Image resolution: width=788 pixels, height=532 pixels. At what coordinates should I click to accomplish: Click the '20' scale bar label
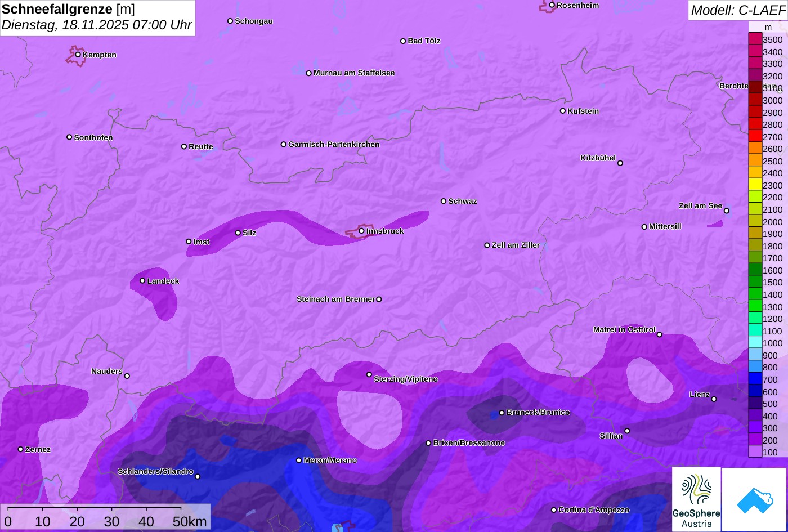click(x=77, y=522)
